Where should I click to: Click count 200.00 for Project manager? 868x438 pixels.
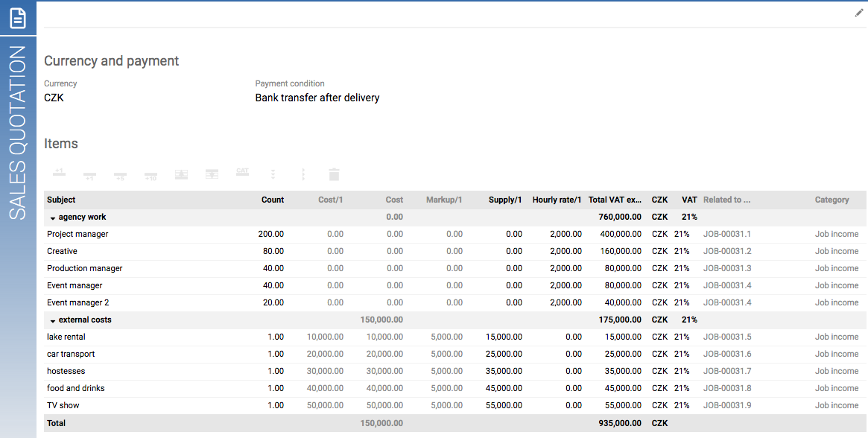point(270,234)
